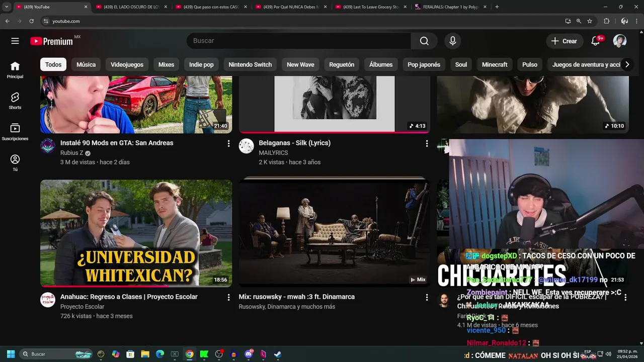Select the New Wave filter chip
This screenshot has width=644, height=362.
(x=300, y=64)
